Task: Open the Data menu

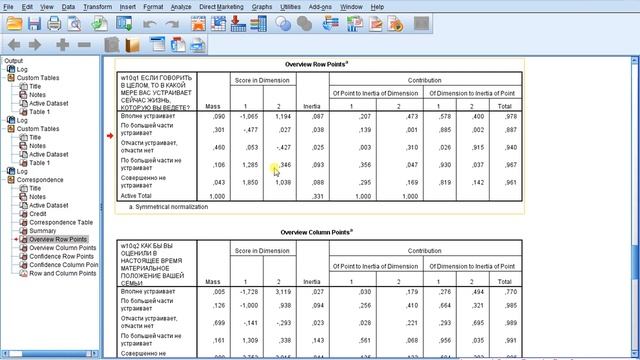Action: pos(68,7)
